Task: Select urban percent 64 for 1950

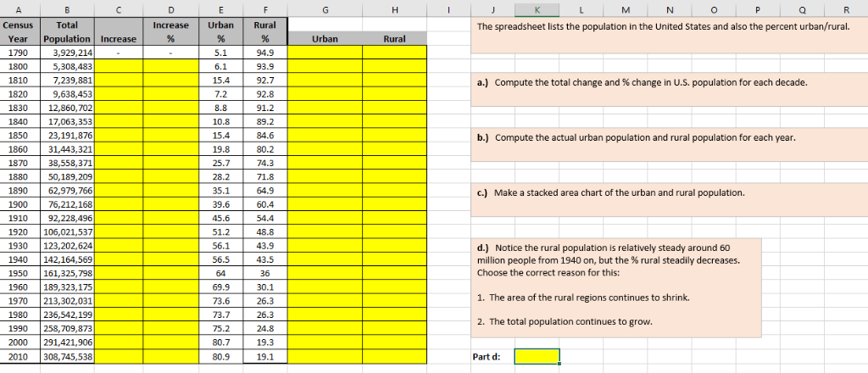Action: [221, 274]
